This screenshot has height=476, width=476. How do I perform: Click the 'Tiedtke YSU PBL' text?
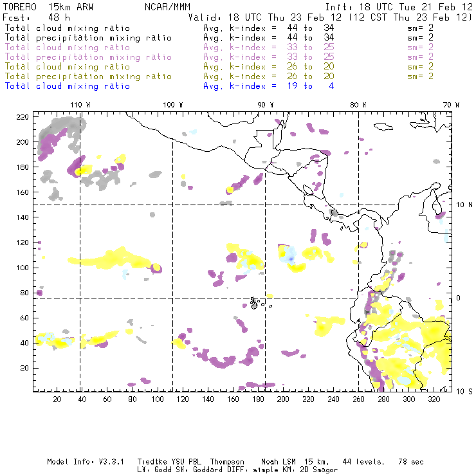[169, 462]
